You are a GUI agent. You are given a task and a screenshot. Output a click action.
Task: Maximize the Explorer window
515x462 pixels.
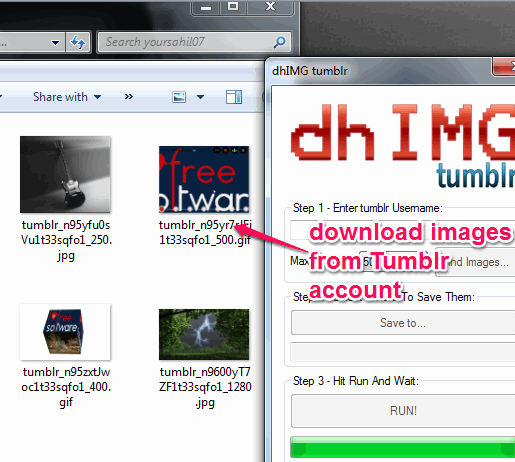(x=233, y=7)
